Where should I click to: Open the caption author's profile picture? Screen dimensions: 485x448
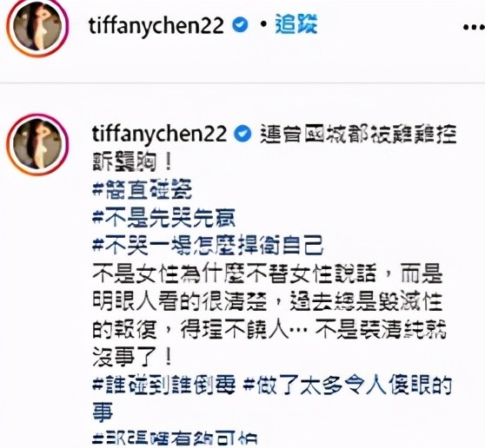pyautogui.click(x=37, y=145)
